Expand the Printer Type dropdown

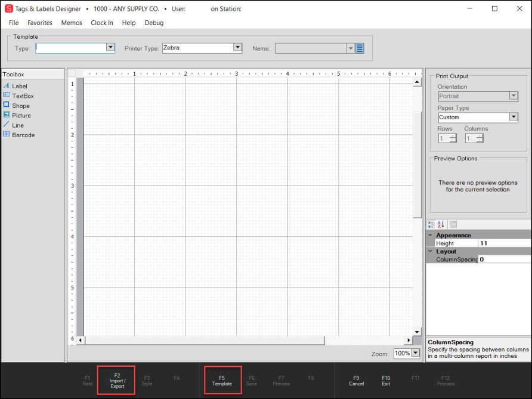(237, 48)
